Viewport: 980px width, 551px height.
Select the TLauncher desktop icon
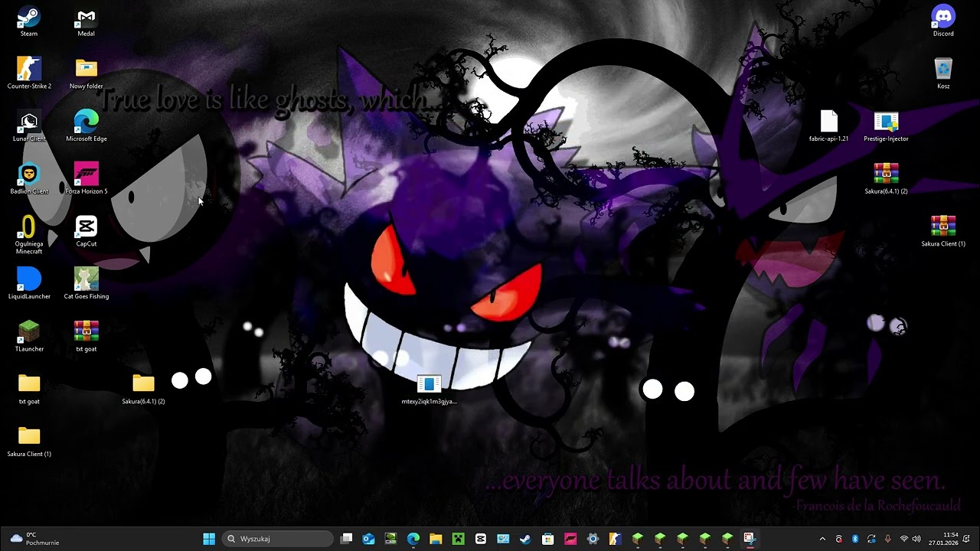pos(29,337)
